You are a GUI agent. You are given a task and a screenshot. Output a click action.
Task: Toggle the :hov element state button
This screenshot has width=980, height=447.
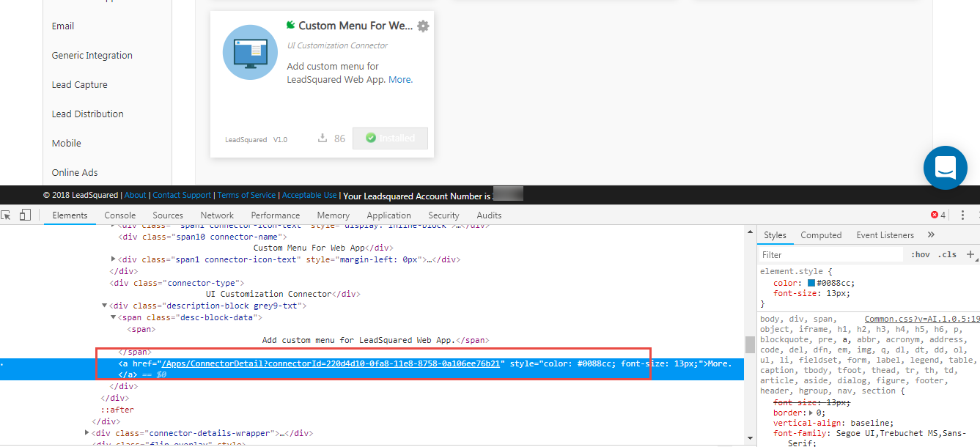pyautogui.click(x=921, y=255)
